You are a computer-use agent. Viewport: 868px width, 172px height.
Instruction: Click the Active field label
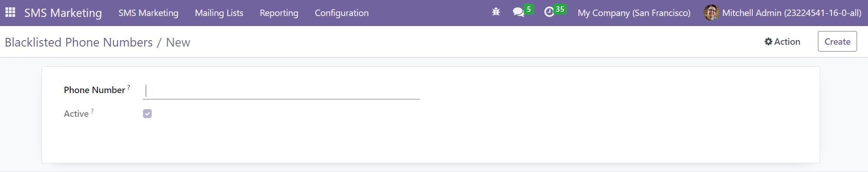coord(76,114)
